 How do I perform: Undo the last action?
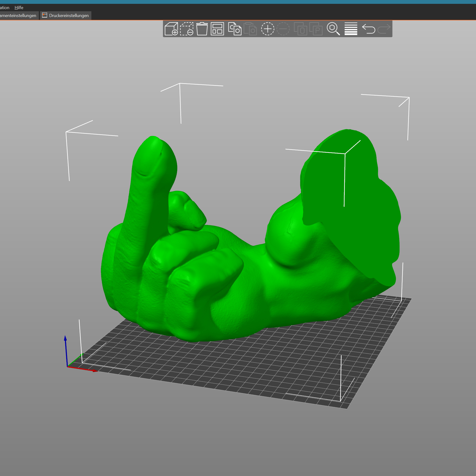tap(369, 29)
